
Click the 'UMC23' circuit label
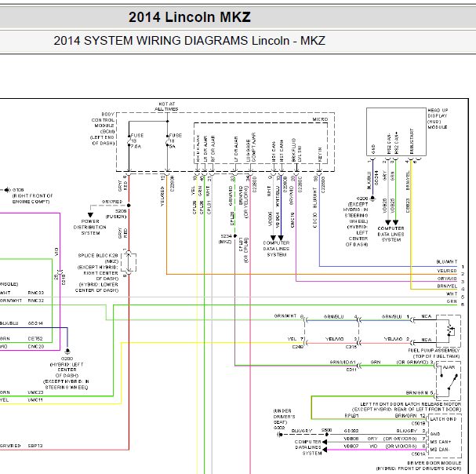(35, 392)
